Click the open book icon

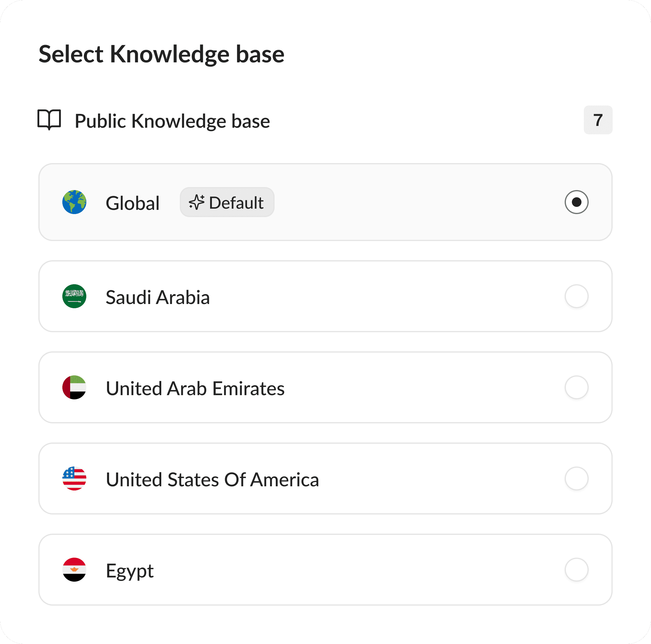[49, 120]
